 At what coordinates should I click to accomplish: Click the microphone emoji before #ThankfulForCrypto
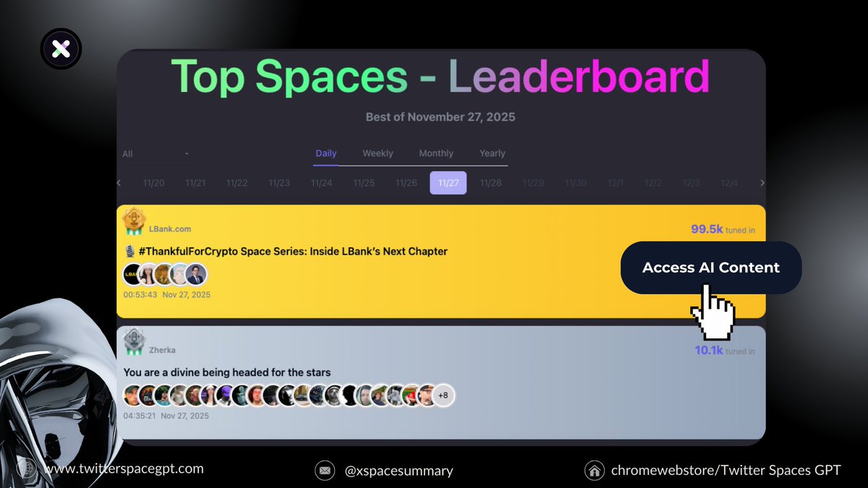[130, 252]
